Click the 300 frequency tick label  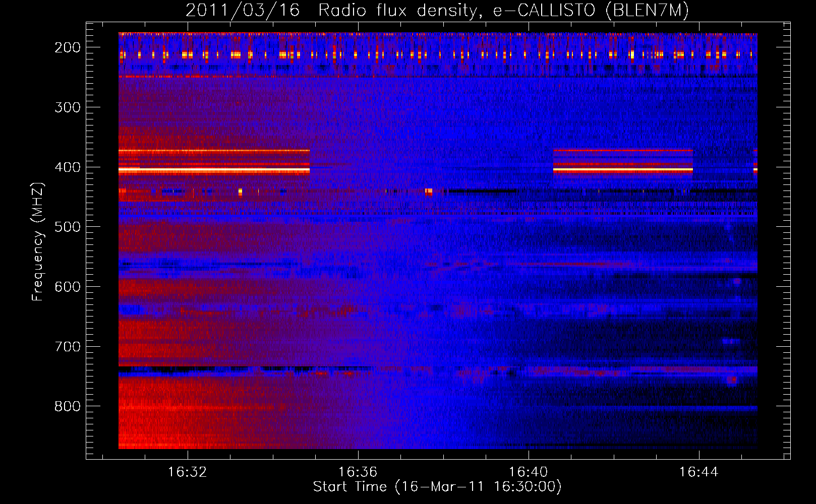[68, 107]
